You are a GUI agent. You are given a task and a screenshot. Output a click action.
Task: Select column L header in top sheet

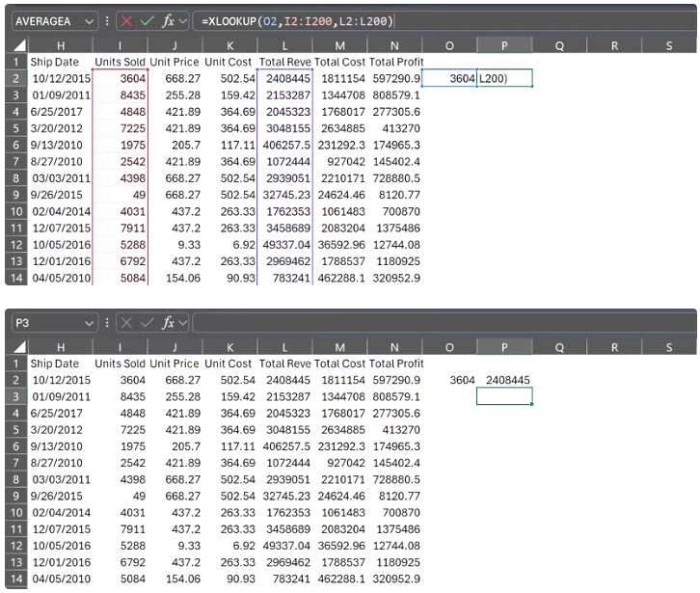coord(284,45)
